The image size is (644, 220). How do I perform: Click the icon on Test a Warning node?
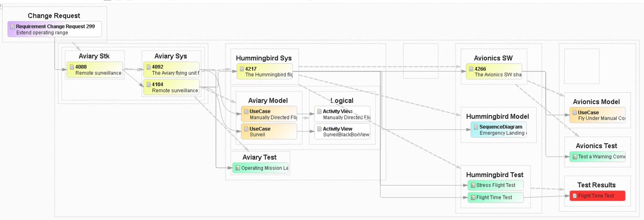tap(575, 157)
